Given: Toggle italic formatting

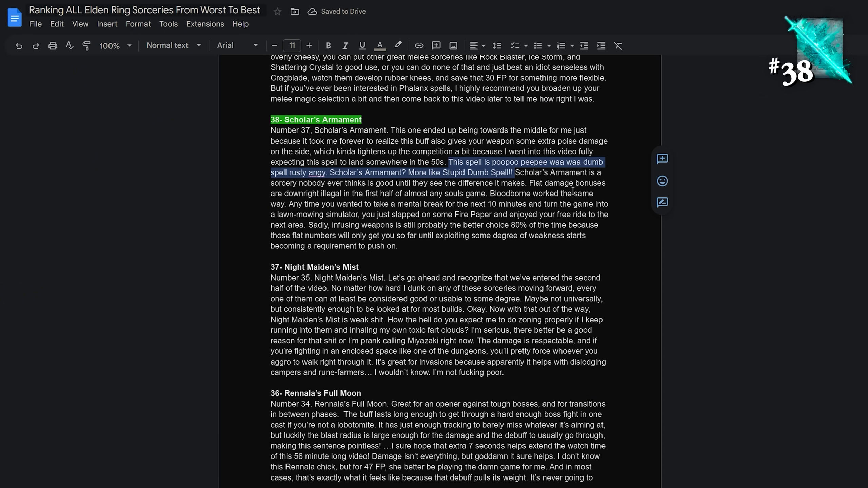Looking at the screenshot, I should (x=345, y=46).
